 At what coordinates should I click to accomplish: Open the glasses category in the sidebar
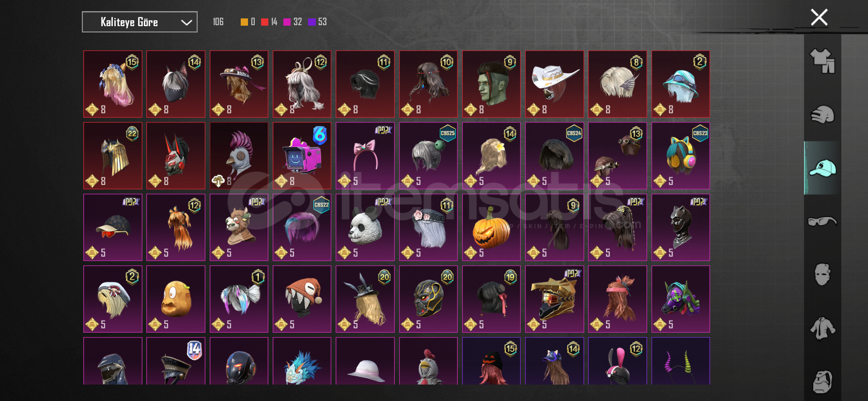tap(822, 221)
